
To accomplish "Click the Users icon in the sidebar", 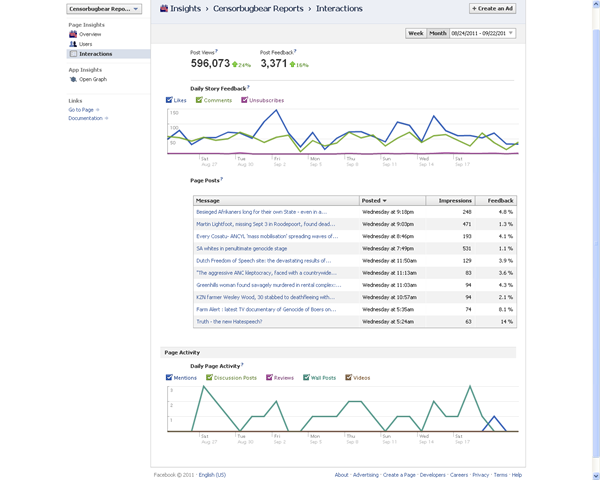I will (x=73, y=44).
